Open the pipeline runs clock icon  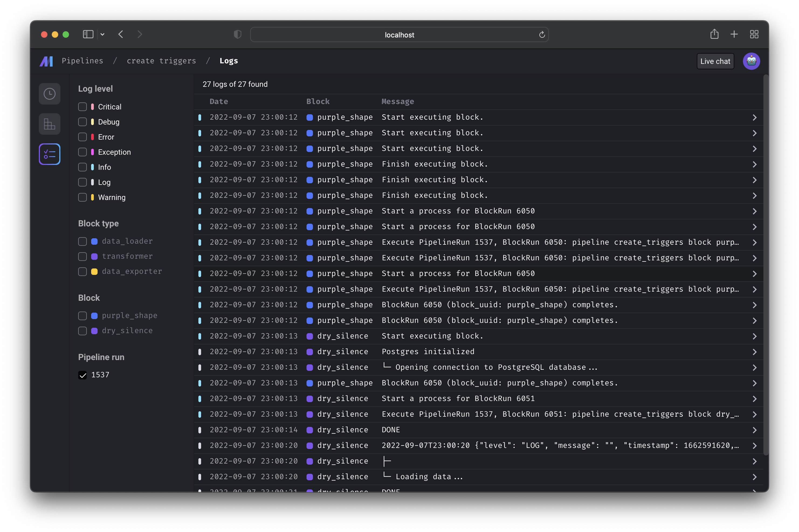50,94
